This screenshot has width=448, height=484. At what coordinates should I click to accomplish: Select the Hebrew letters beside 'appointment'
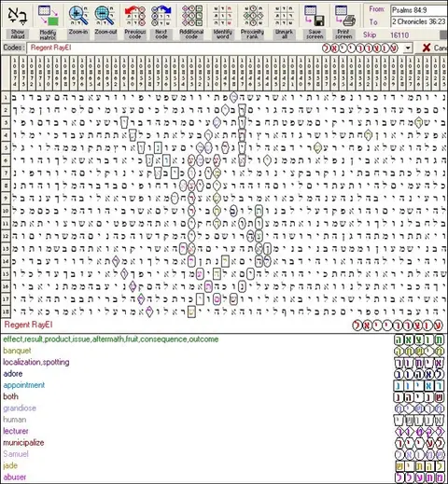(x=419, y=386)
